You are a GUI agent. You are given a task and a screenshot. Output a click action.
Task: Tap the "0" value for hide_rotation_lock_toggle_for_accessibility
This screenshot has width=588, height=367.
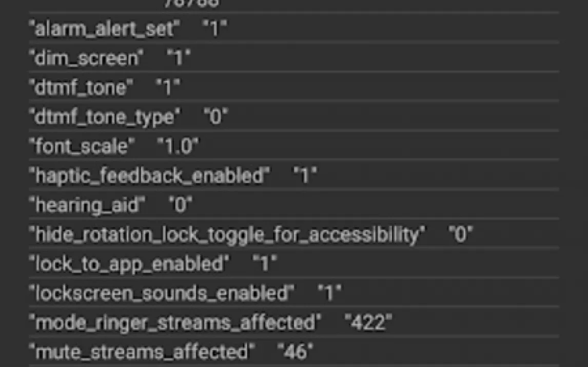coord(461,235)
